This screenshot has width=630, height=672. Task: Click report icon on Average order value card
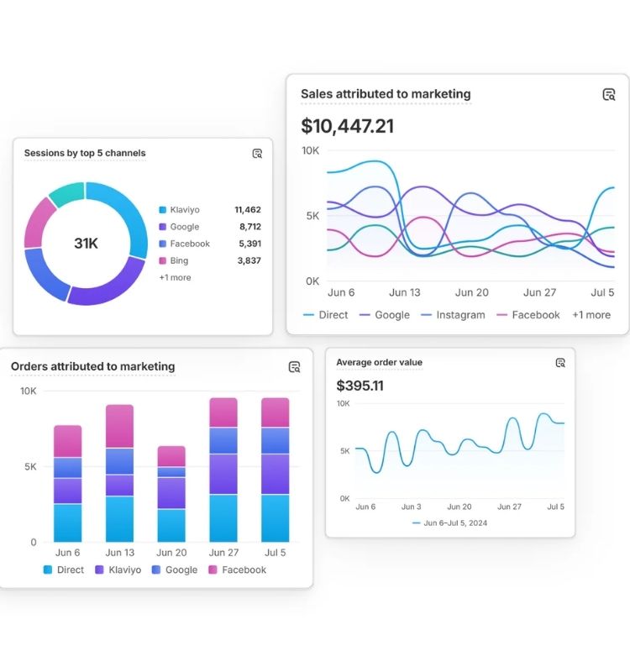point(560,363)
